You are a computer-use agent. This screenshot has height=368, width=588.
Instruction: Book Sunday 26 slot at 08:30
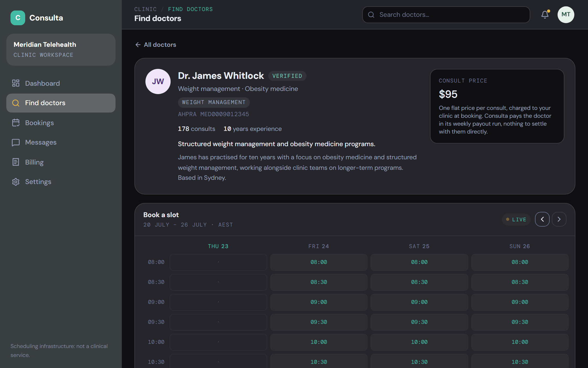(520, 282)
